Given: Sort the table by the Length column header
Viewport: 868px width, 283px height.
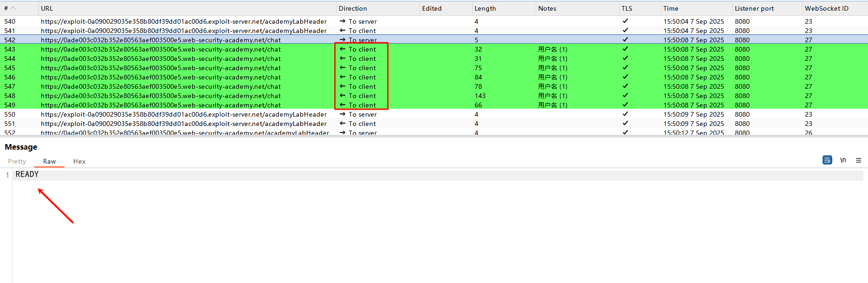Looking at the screenshot, I should [485, 8].
